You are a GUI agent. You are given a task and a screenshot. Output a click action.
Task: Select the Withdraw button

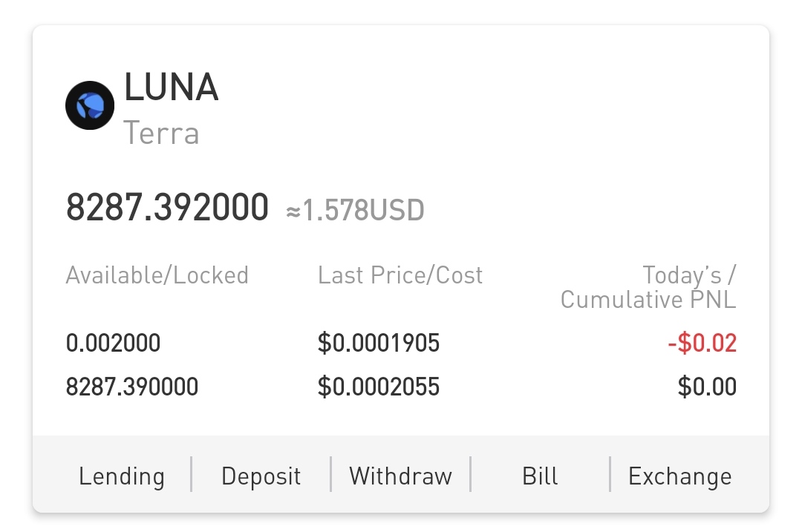(x=400, y=476)
